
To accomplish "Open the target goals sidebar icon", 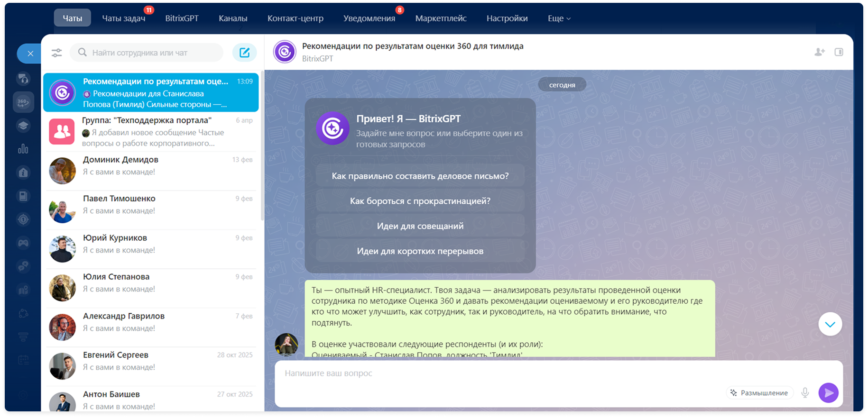I will pyautogui.click(x=23, y=219).
